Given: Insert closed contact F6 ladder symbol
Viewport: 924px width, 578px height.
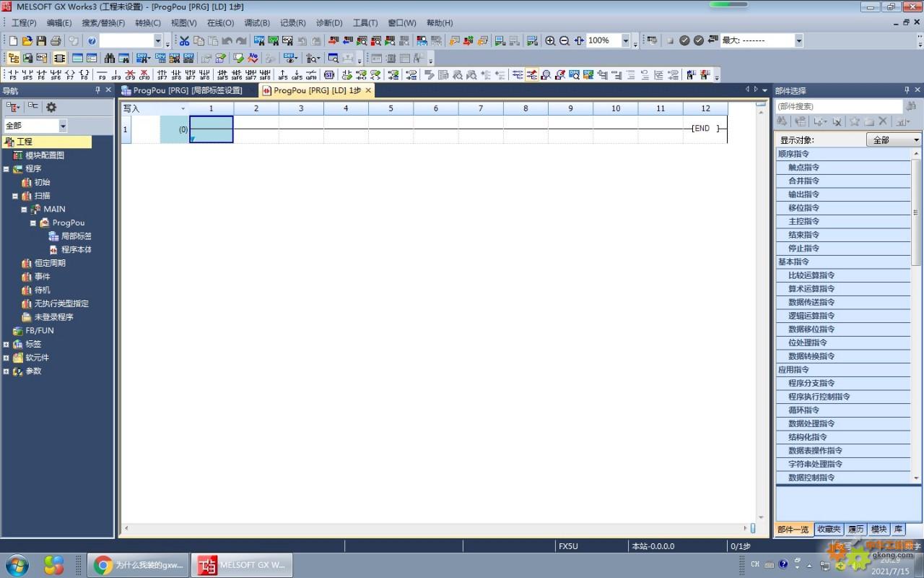Looking at the screenshot, I should point(41,74).
